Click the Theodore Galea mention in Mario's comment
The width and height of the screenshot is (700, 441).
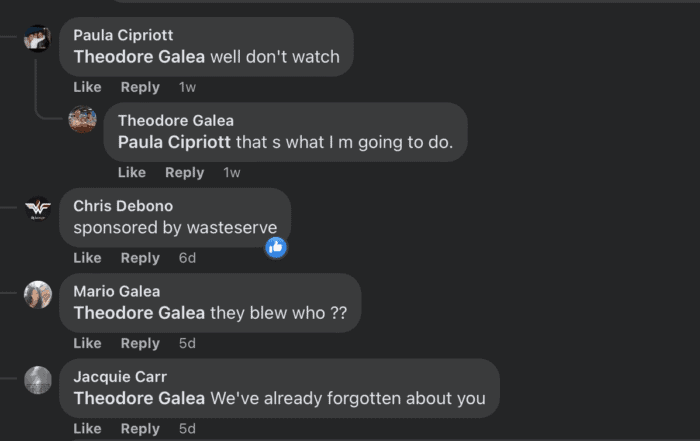pyautogui.click(x=139, y=313)
